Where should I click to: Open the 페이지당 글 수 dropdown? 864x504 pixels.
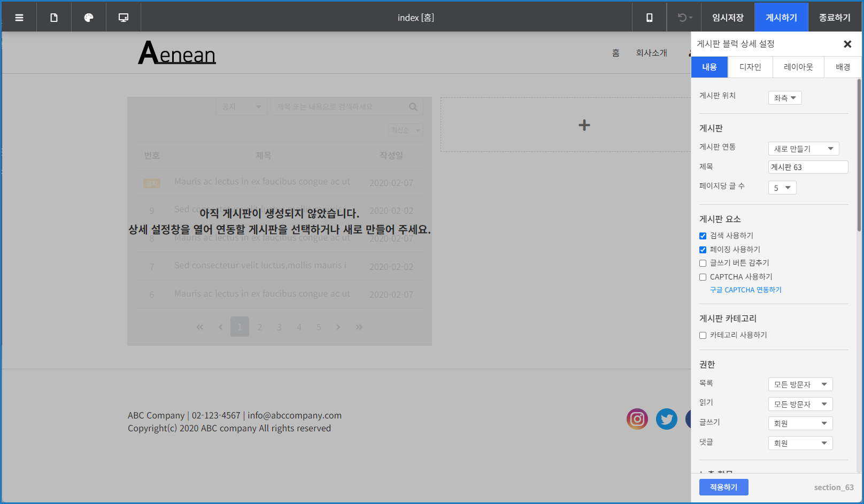pos(782,188)
